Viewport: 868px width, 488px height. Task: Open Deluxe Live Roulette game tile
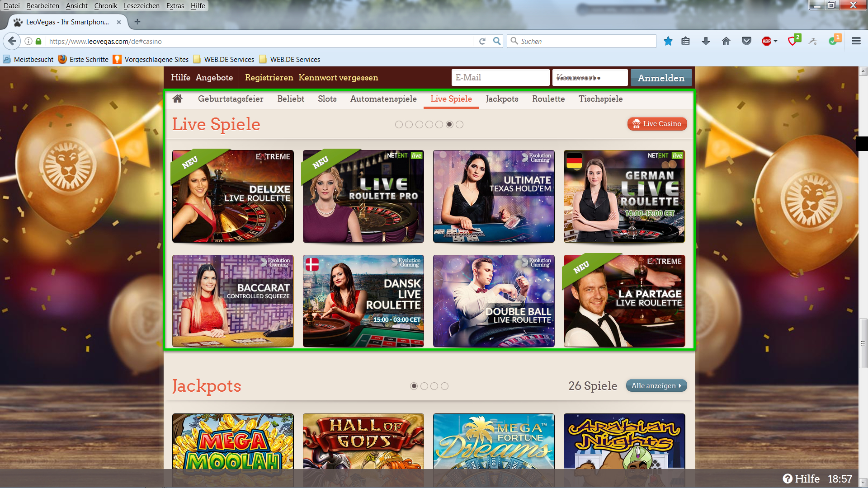tap(233, 196)
